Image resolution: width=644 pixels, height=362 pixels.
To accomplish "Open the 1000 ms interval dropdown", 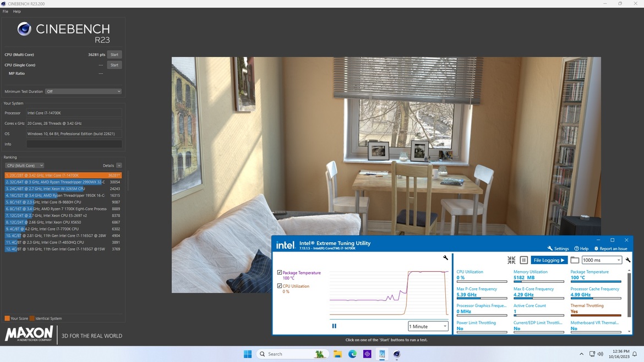I will tap(601, 260).
